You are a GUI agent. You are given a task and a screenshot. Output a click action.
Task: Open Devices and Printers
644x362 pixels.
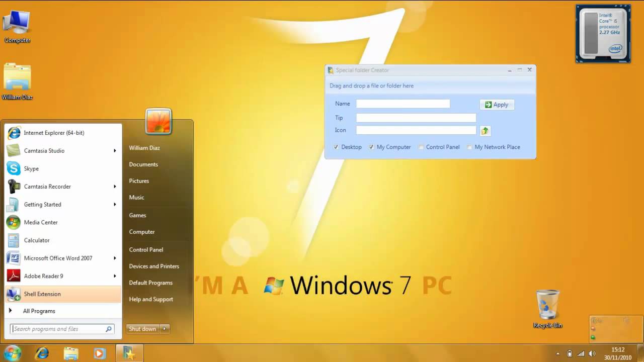(154, 266)
